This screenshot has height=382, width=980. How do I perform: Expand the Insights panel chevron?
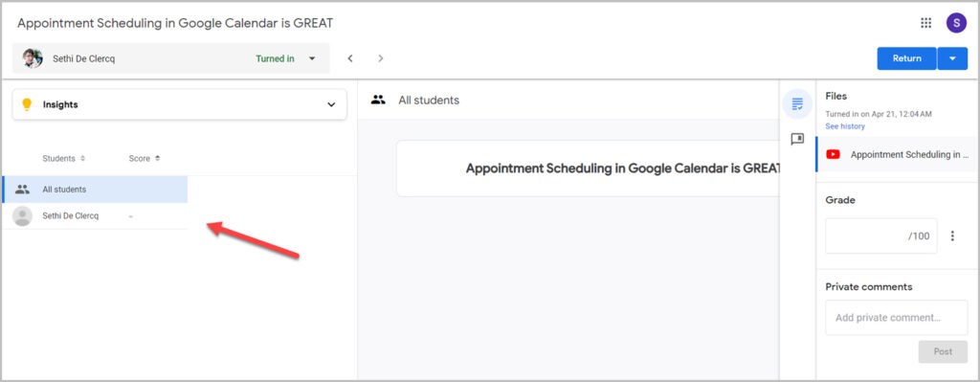[331, 104]
